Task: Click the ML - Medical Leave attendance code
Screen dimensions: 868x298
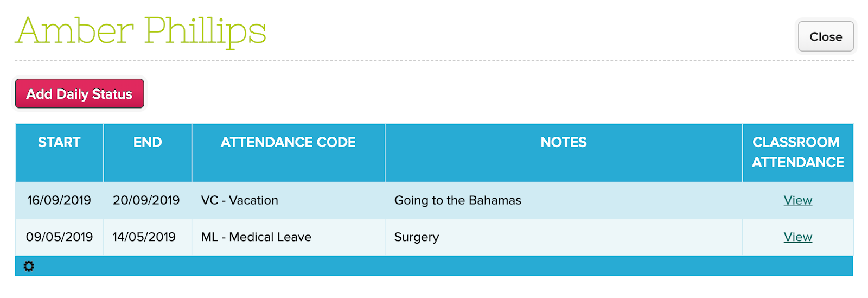Action: [256, 237]
